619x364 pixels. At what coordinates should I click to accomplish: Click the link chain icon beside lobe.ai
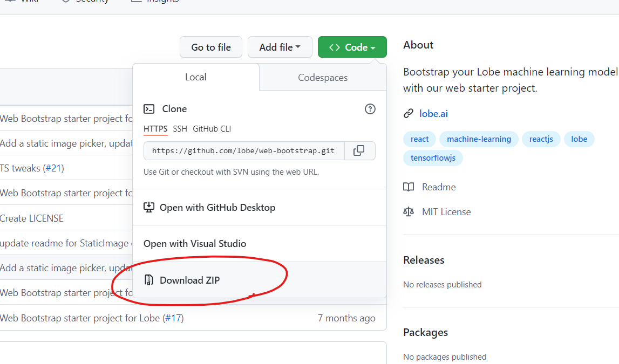(408, 114)
